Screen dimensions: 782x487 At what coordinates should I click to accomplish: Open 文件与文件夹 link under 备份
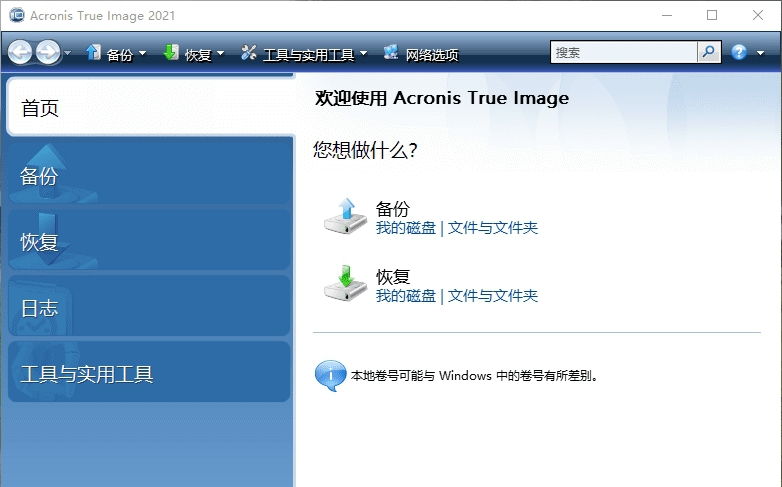[x=493, y=228]
